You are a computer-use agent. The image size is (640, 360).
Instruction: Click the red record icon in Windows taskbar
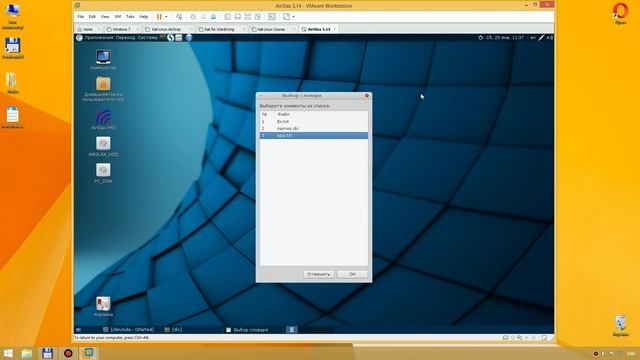tap(68, 353)
